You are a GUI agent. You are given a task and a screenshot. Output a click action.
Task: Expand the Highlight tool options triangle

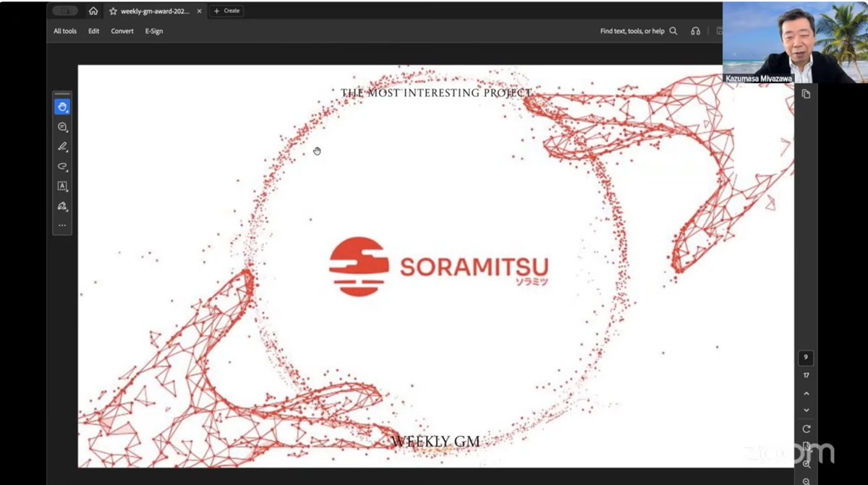[x=67, y=152]
